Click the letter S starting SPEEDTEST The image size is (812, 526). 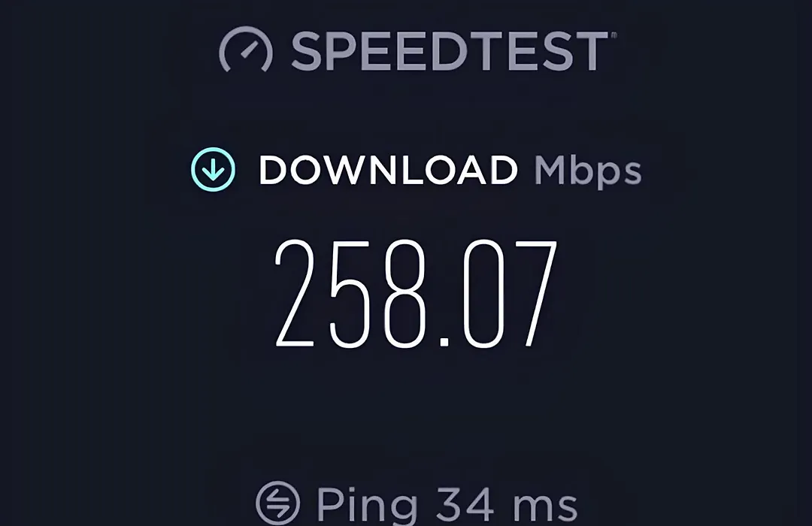click(308, 50)
